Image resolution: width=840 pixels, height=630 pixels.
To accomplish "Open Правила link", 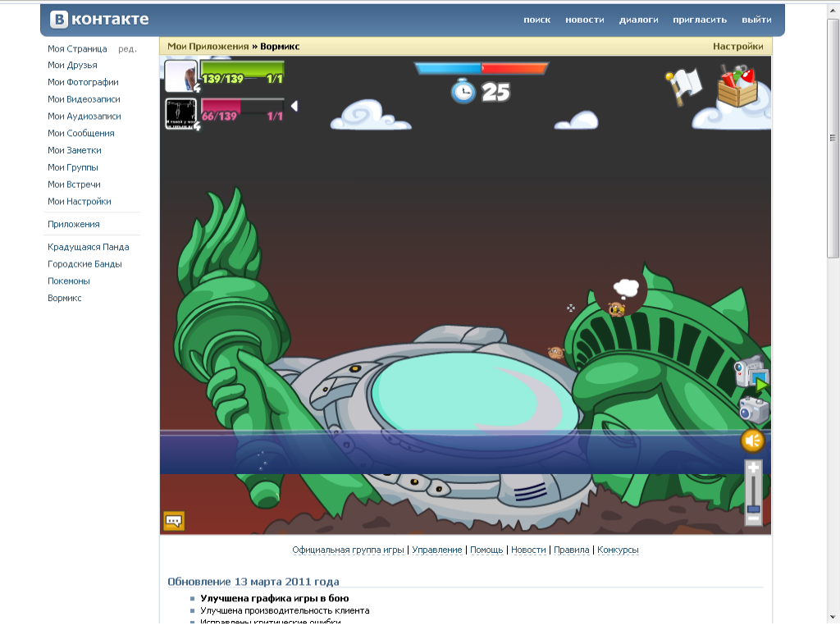I will point(571,550).
